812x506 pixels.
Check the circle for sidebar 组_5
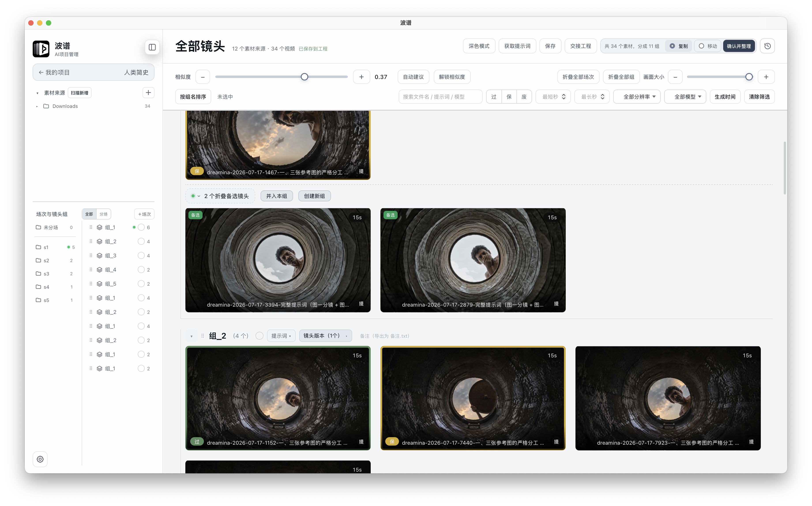coord(141,284)
